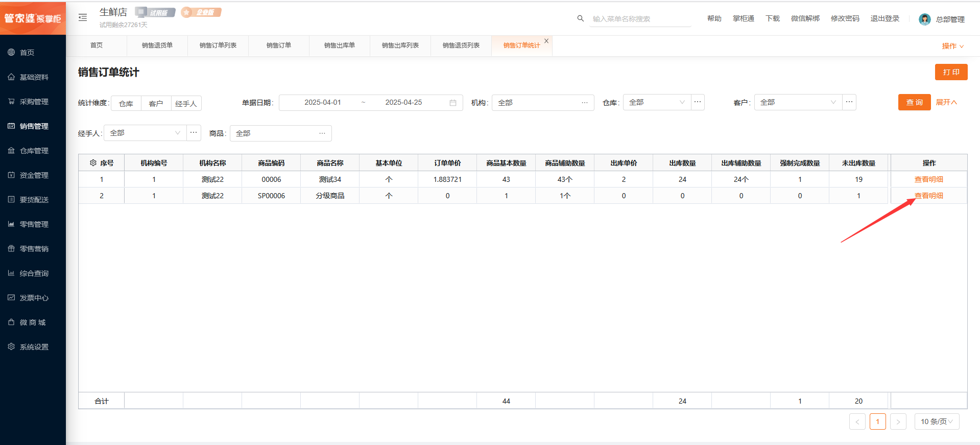Click the user avatar icon
The height and width of the screenshot is (445, 980).
(924, 19)
